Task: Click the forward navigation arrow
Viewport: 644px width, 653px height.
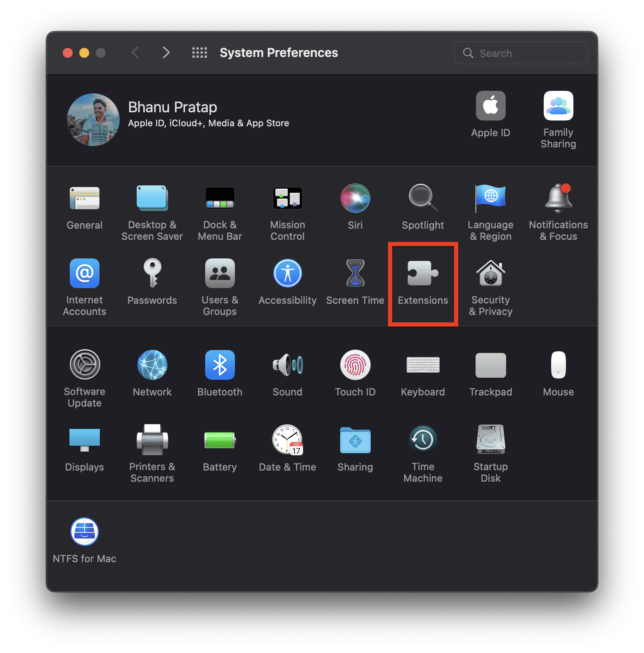Action: 166,53
